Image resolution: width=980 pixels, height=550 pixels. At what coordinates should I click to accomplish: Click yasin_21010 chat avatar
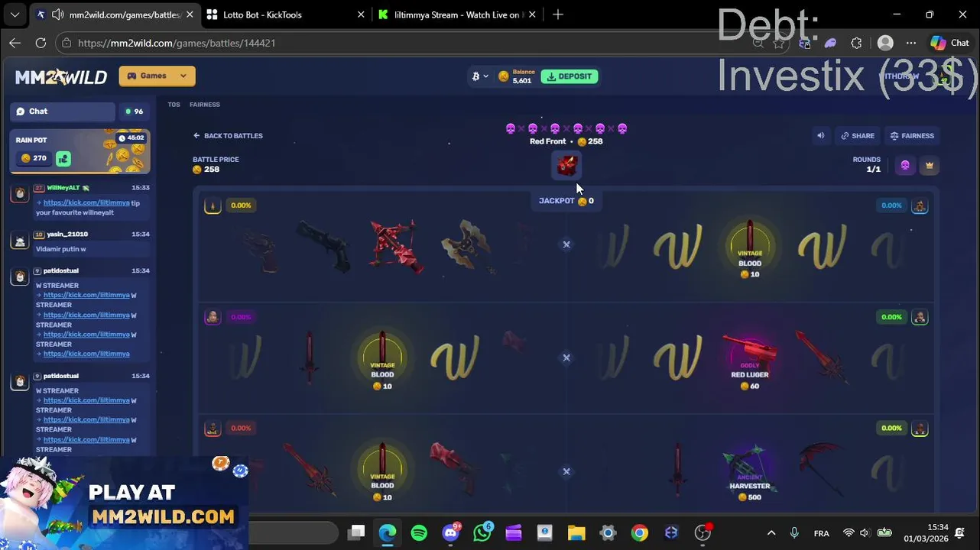click(20, 241)
